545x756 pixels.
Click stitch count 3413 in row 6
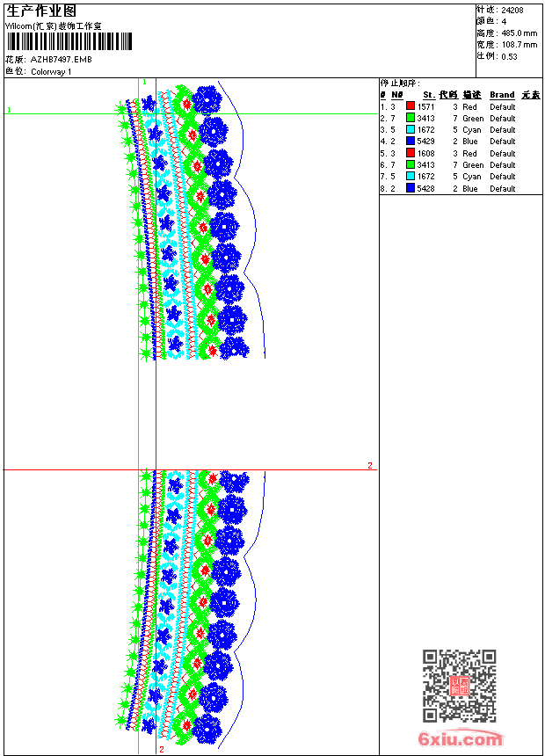pyautogui.click(x=425, y=165)
